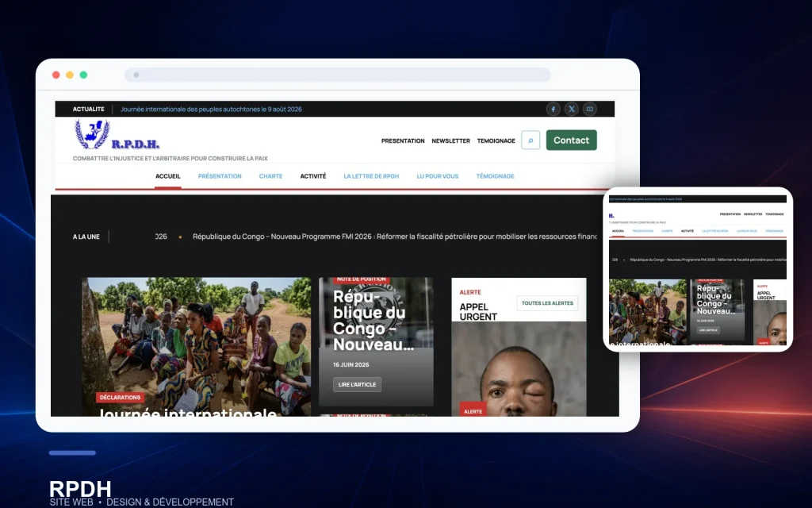Select the PRÉSENTATION navigation tab
812x508 pixels.
coord(220,176)
